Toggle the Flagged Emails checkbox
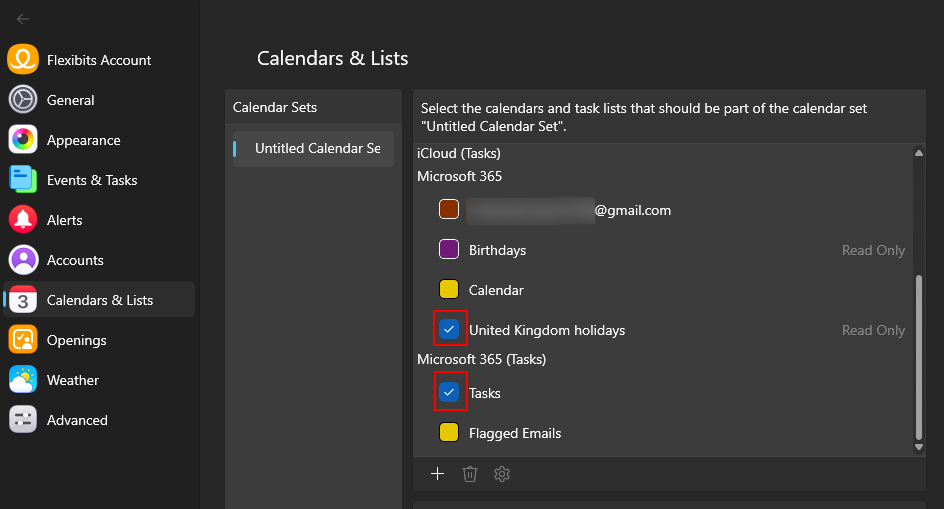The image size is (944, 509). coord(449,433)
